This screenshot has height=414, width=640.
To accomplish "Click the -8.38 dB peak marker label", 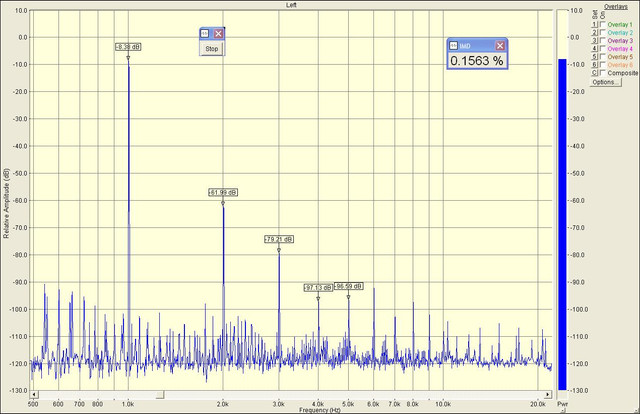I will (128, 47).
